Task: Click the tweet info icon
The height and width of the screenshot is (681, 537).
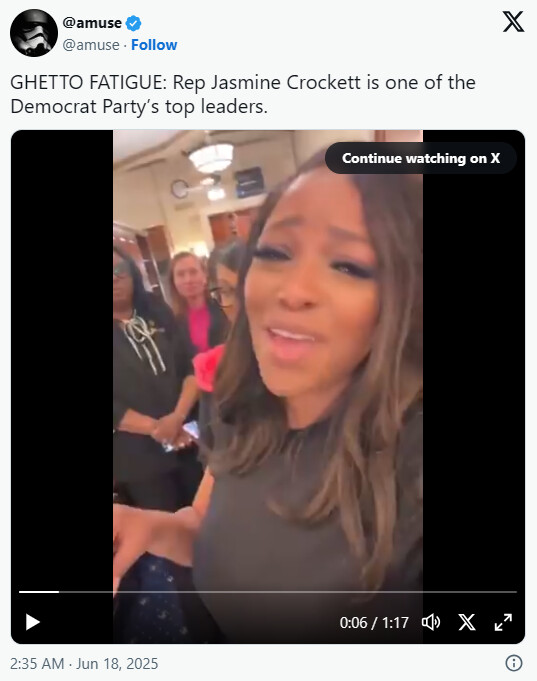Action: pyautogui.click(x=514, y=663)
